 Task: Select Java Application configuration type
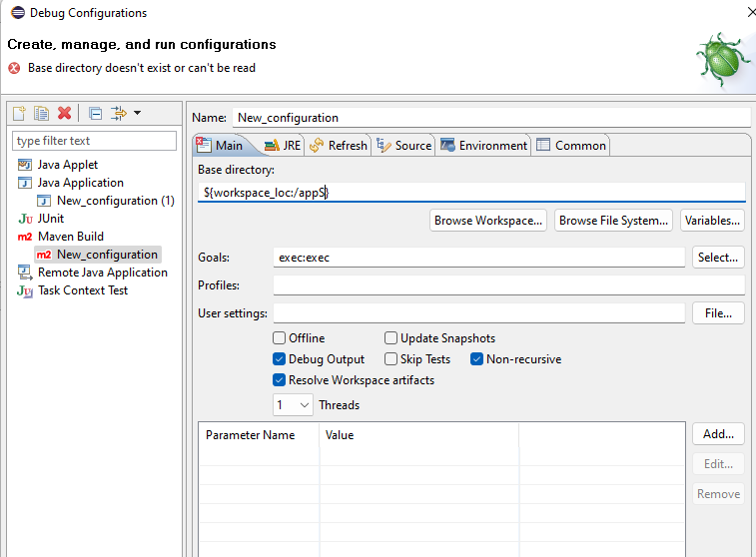81,183
